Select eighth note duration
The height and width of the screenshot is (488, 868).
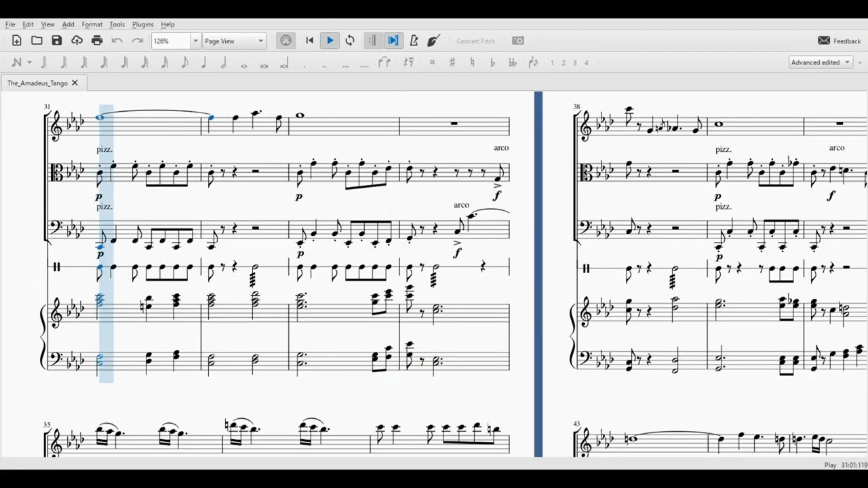pyautogui.click(x=184, y=62)
